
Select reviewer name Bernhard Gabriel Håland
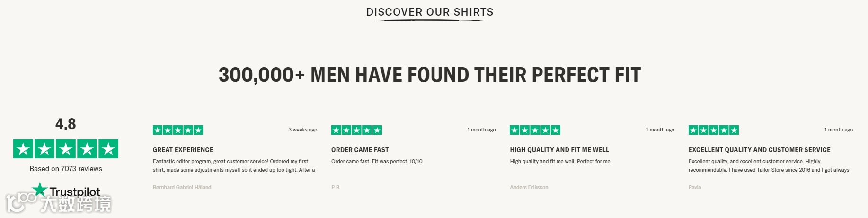182,187
